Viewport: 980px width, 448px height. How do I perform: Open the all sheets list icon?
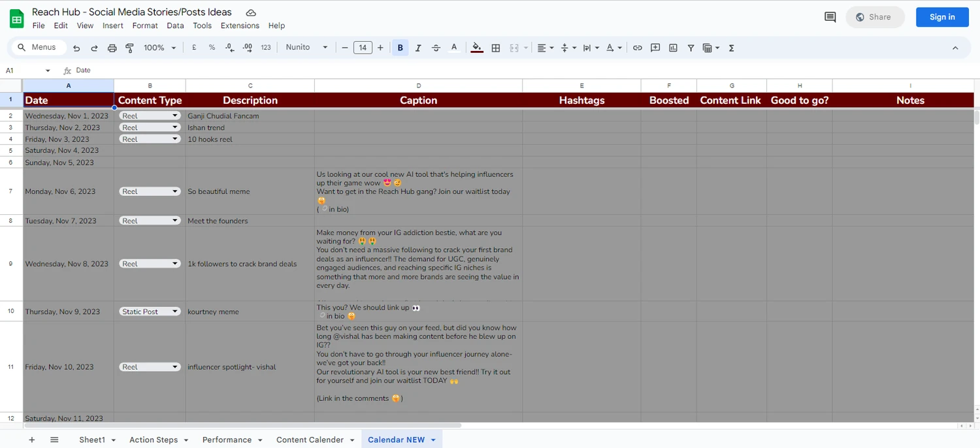(x=54, y=440)
